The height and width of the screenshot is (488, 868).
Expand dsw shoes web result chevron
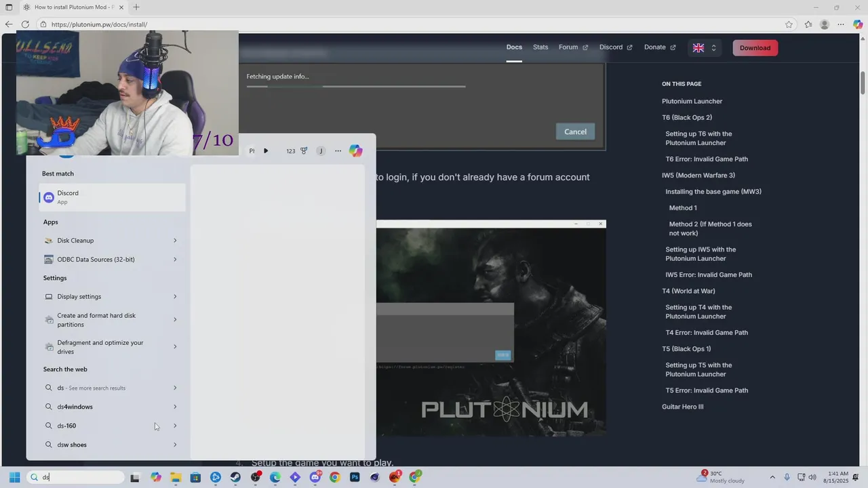click(175, 445)
